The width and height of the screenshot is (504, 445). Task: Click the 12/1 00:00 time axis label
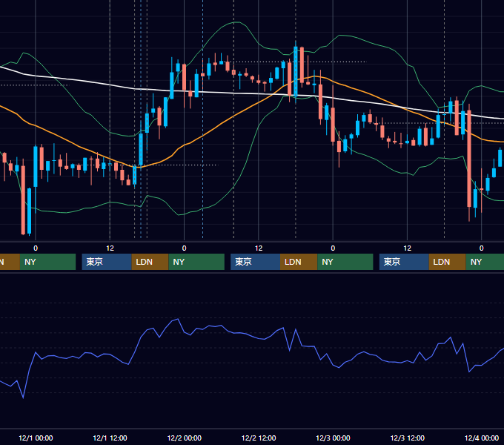(x=36, y=438)
